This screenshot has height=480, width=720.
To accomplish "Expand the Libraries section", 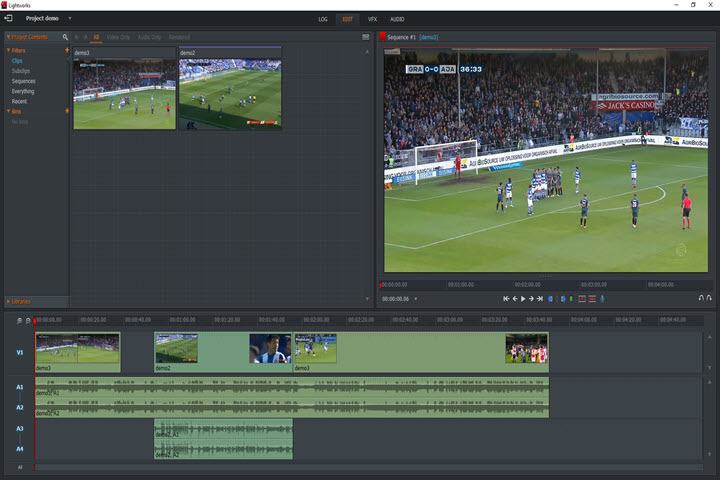I will point(20,301).
